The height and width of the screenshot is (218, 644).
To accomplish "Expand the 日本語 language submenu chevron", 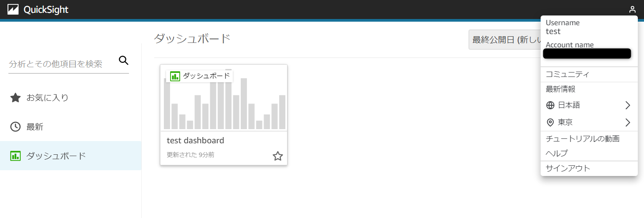I will [x=628, y=105].
